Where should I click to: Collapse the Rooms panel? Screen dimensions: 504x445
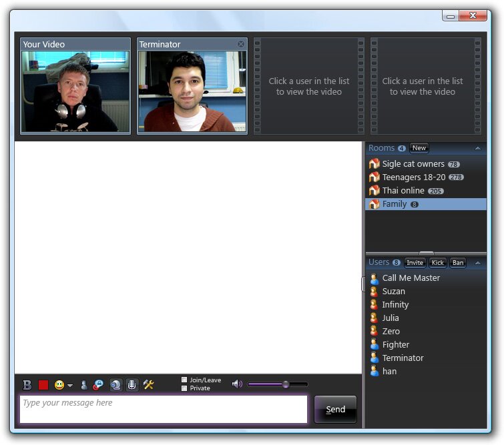pos(478,148)
